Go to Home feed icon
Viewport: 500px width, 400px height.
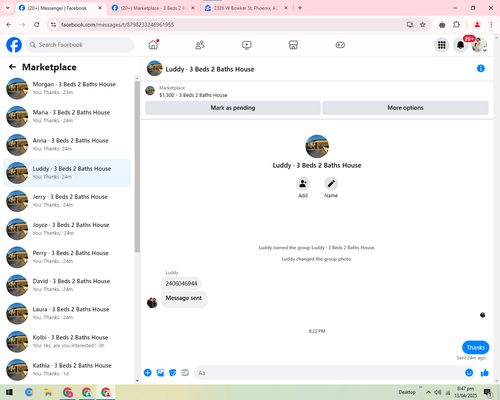point(153,45)
